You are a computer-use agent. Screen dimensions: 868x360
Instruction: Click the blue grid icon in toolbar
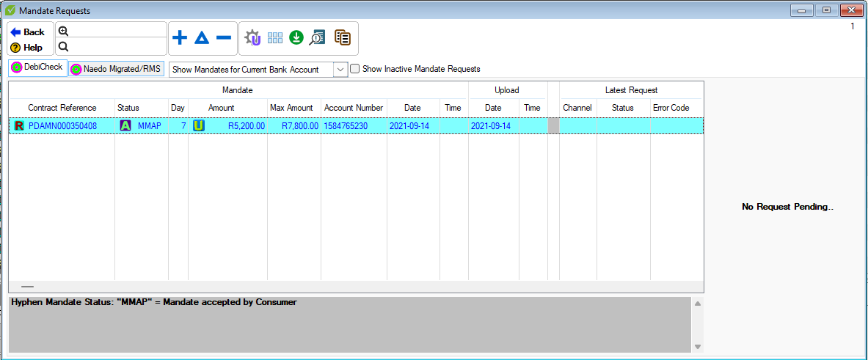tap(275, 38)
